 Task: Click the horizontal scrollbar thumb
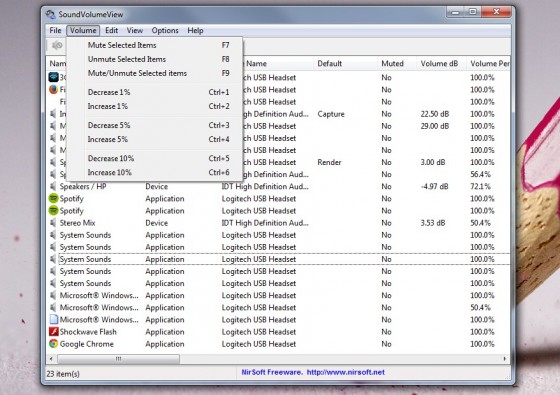pyautogui.click(x=118, y=359)
